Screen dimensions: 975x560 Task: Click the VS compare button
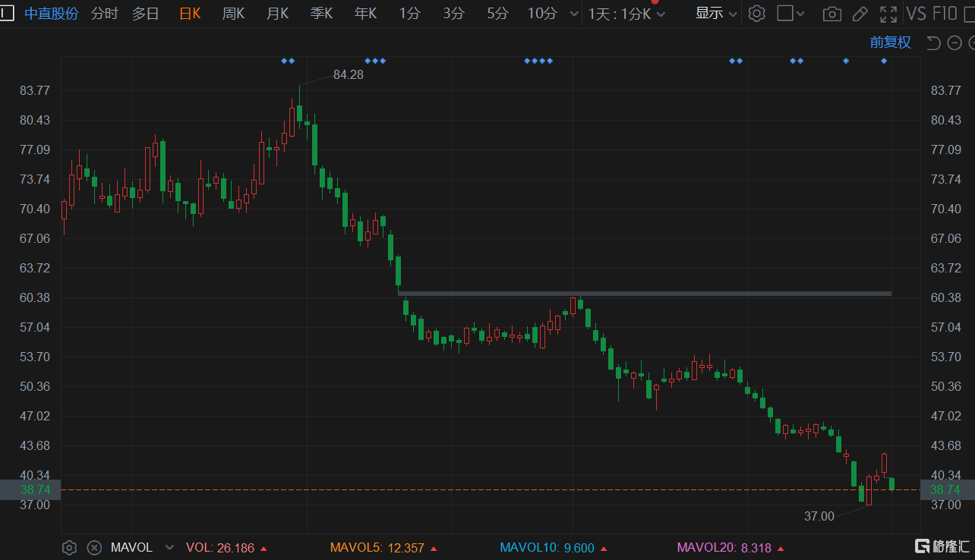[x=916, y=14]
